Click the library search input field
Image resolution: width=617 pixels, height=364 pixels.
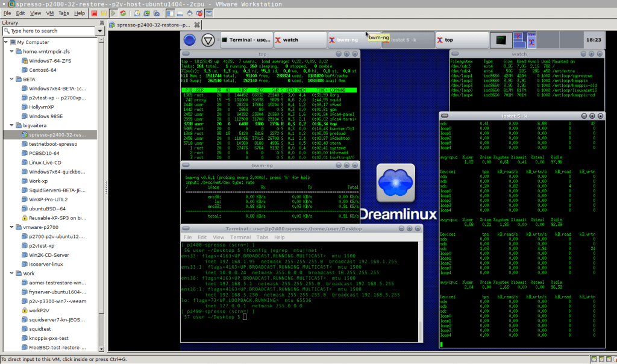click(x=49, y=31)
